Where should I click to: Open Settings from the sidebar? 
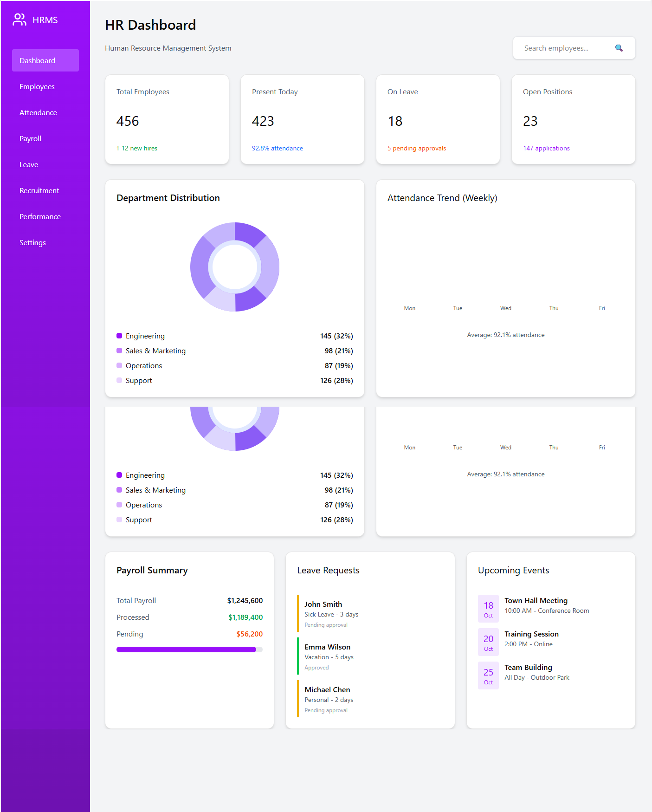pyautogui.click(x=32, y=243)
